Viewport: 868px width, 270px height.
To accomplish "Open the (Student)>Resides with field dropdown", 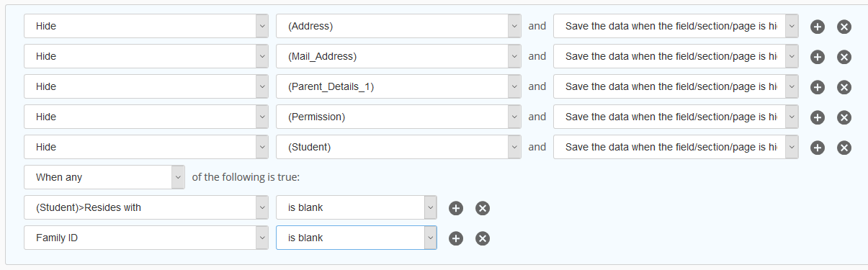I will [x=146, y=207].
